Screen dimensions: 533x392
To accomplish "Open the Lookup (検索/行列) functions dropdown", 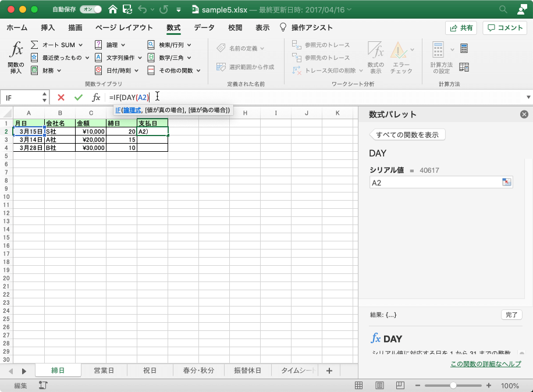I will (x=169, y=45).
